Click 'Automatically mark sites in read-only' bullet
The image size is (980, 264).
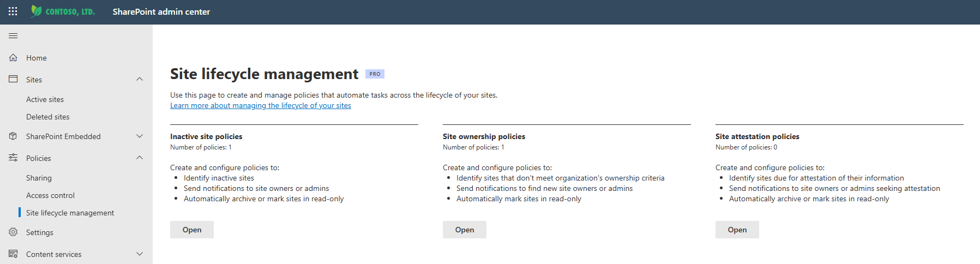coord(519,199)
